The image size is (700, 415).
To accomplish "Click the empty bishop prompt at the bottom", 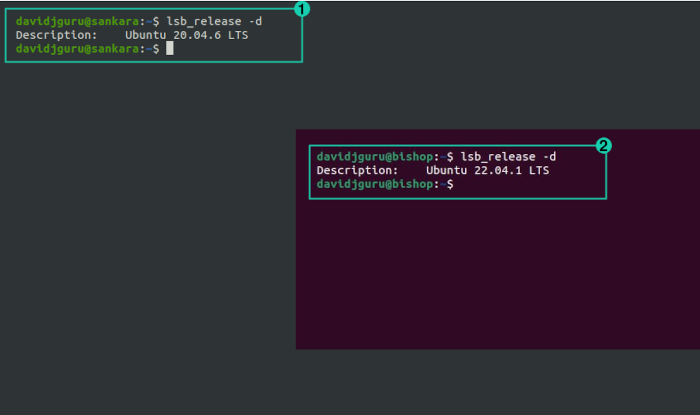I will (385, 184).
